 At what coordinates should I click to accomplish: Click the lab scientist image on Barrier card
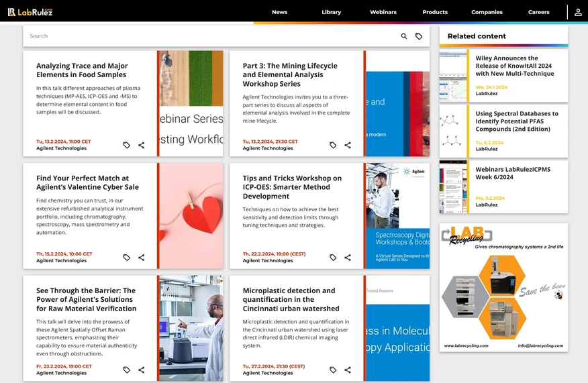pos(191,328)
